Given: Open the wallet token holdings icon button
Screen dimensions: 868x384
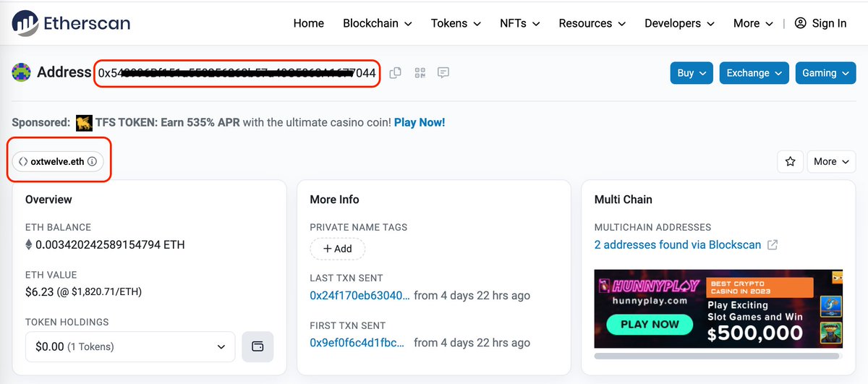Looking at the screenshot, I should coord(258,346).
